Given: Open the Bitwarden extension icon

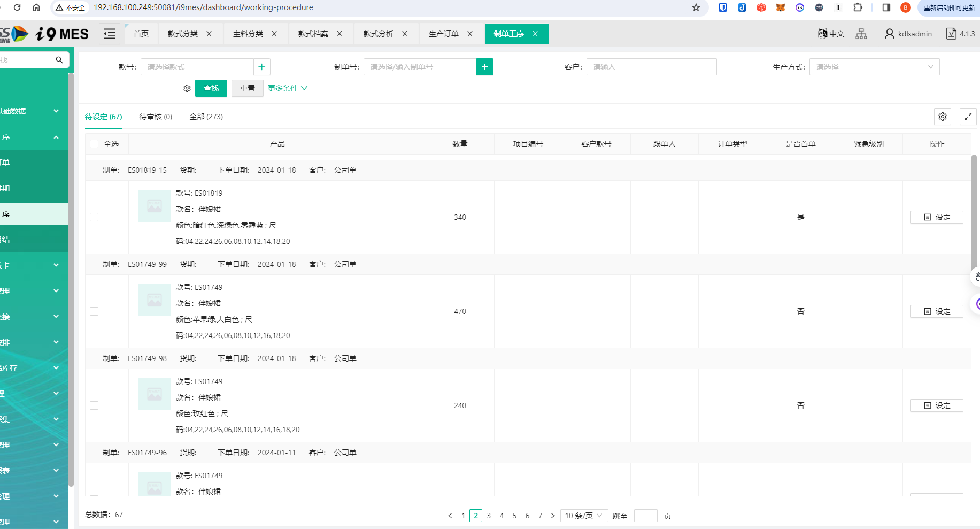Looking at the screenshot, I should pos(723,7).
